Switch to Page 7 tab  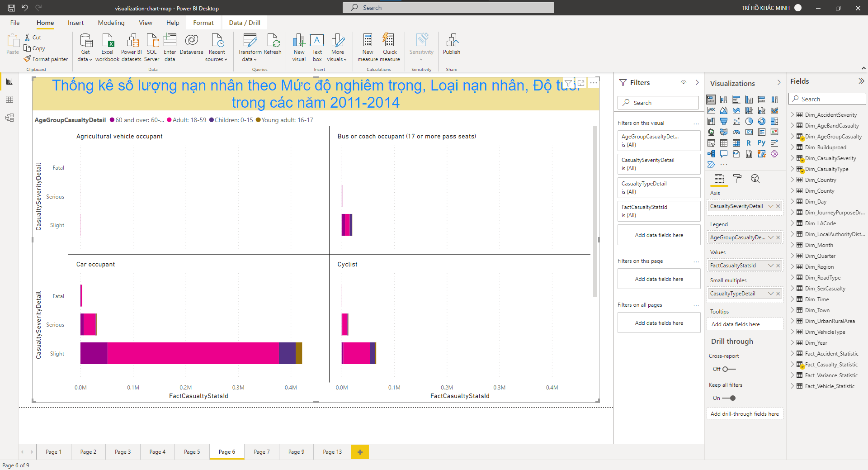click(x=262, y=452)
